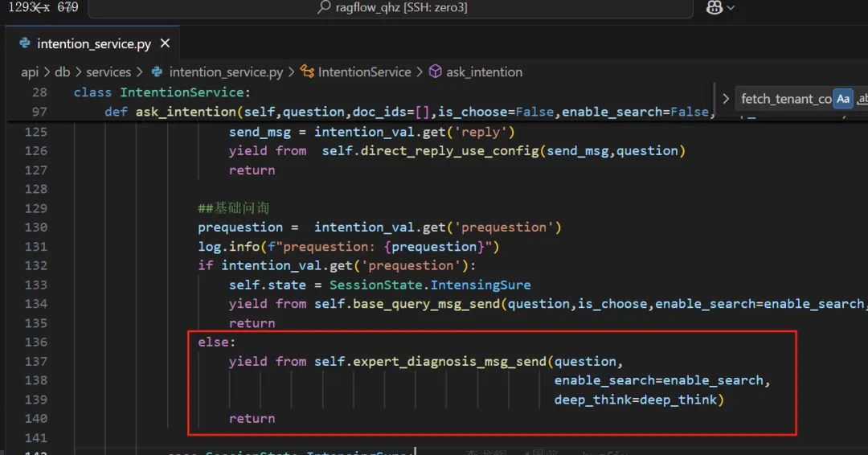Click the comment ##基础问询 on line 129
The image size is (868, 455).
tap(233, 208)
